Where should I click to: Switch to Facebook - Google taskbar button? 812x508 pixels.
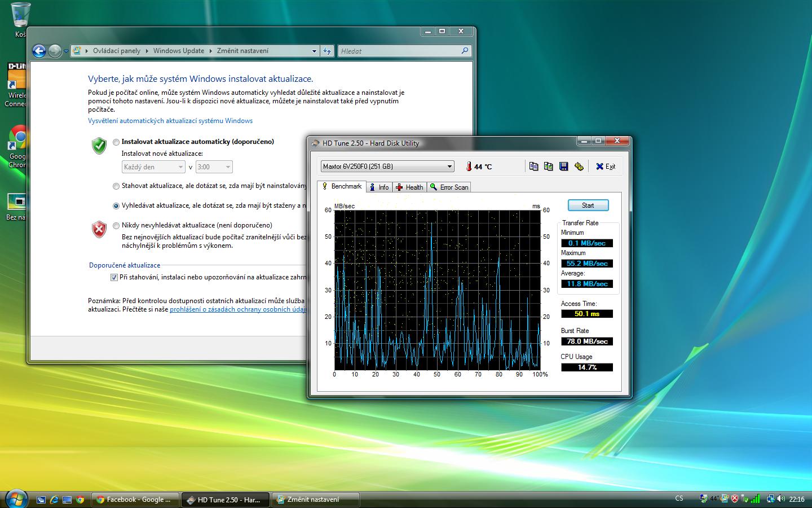click(x=135, y=500)
